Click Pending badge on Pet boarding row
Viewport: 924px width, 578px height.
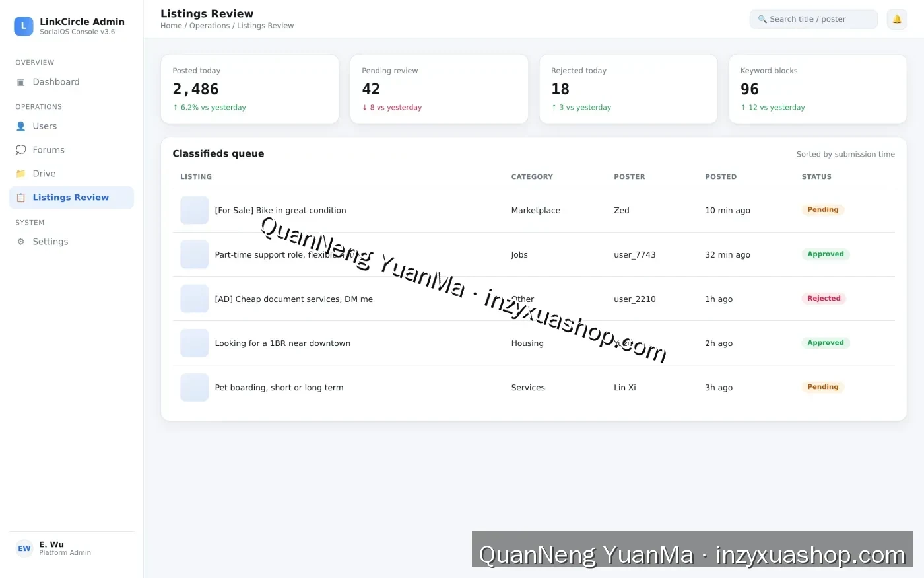pos(823,387)
